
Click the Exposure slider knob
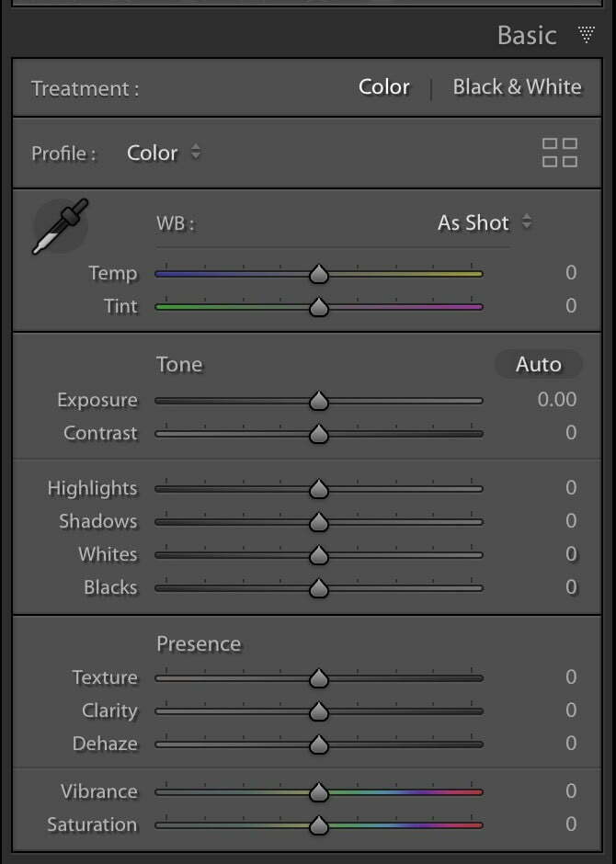coord(318,401)
